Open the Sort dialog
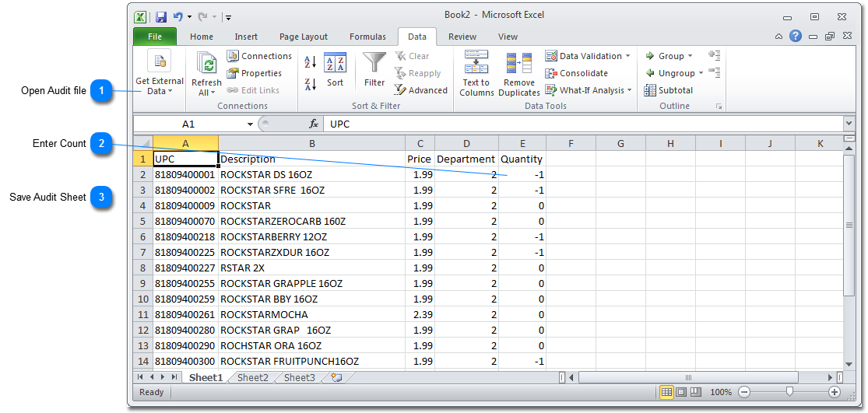 pos(335,70)
